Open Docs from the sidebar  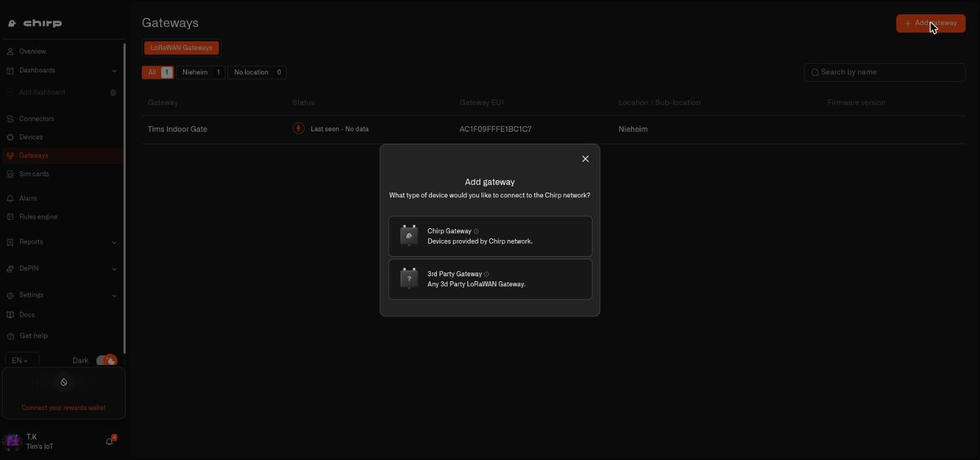pos(27,315)
